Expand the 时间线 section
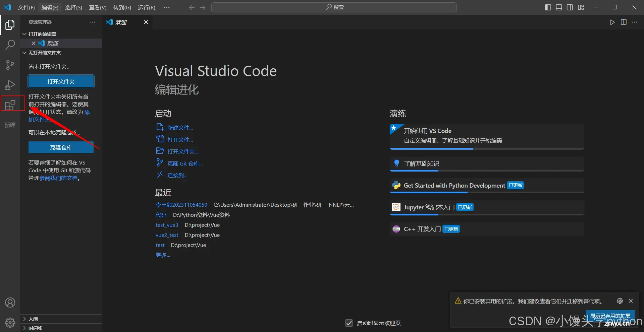The height and width of the screenshot is (332, 644). click(x=61, y=328)
